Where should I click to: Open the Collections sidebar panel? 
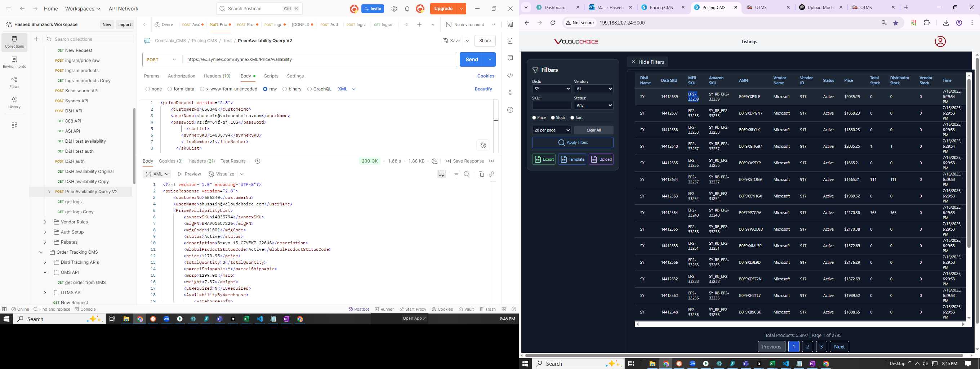click(x=14, y=42)
